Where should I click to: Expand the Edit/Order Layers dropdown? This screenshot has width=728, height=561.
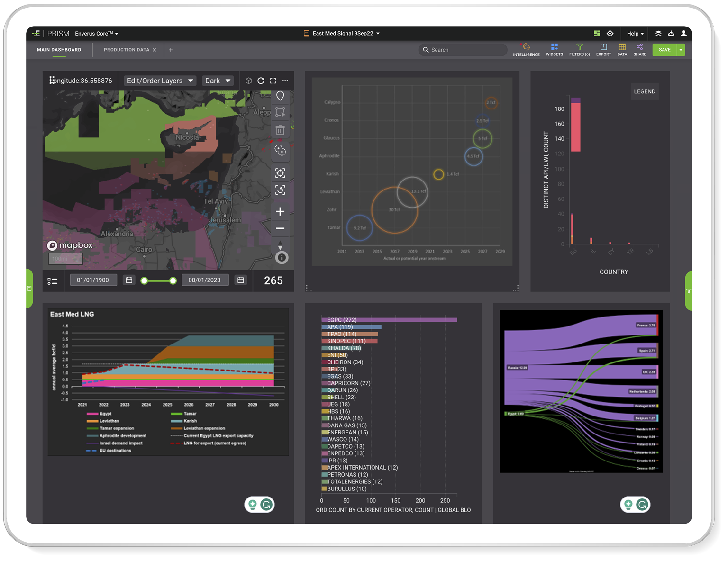pyautogui.click(x=160, y=81)
